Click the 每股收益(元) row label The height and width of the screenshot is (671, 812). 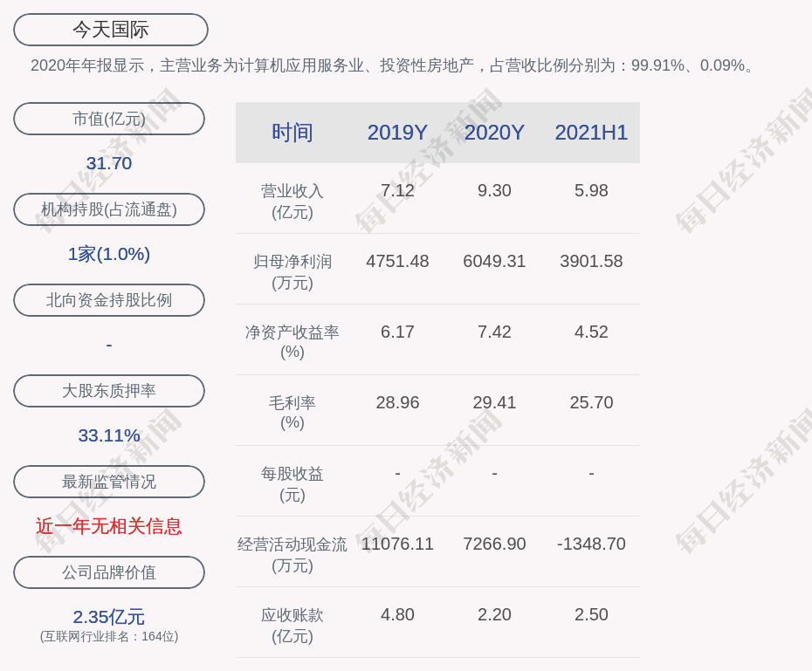(292, 484)
